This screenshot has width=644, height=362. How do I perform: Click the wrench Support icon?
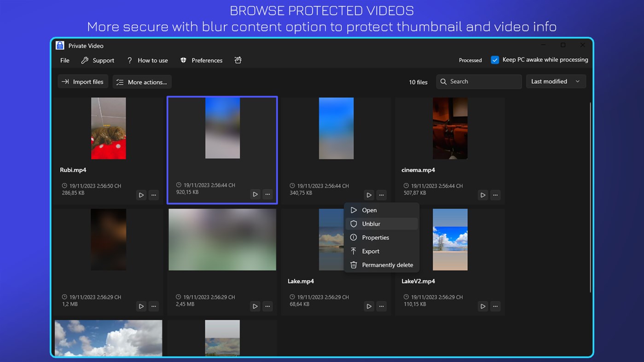(85, 60)
